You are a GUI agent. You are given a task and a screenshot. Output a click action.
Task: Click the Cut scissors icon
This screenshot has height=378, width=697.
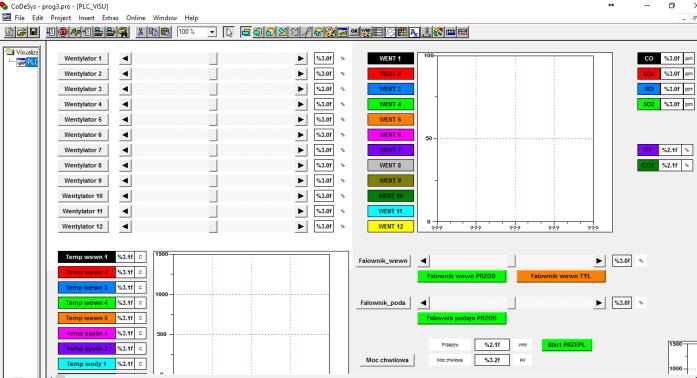(140, 32)
